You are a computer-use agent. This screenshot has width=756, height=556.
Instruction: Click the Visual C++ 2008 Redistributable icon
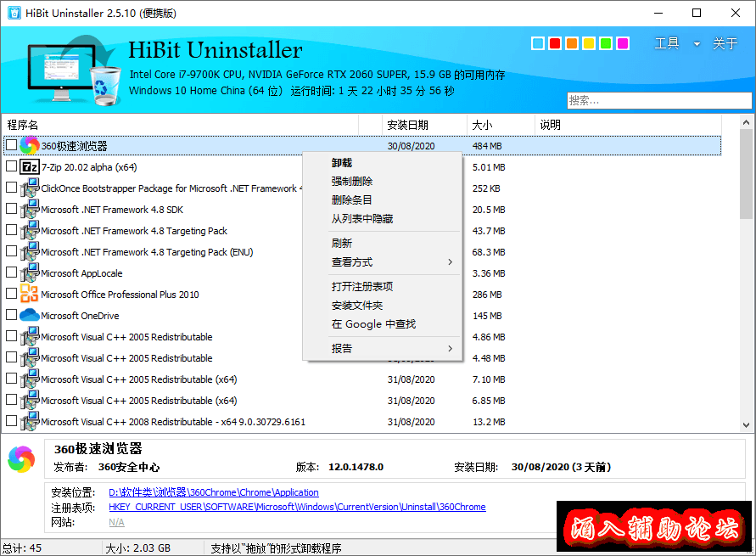click(30, 422)
